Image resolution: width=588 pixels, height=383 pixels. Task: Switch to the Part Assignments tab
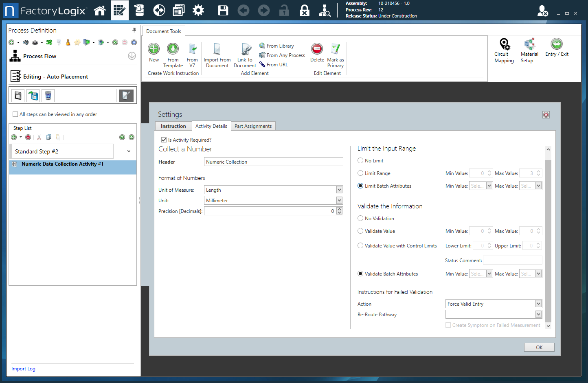253,126
